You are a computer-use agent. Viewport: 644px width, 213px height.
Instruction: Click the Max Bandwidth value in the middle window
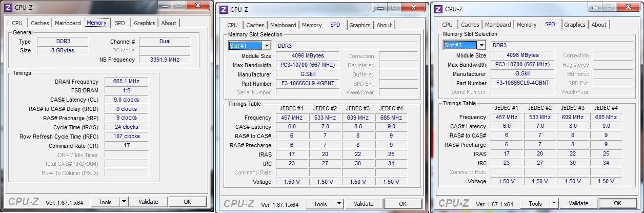click(x=308, y=65)
